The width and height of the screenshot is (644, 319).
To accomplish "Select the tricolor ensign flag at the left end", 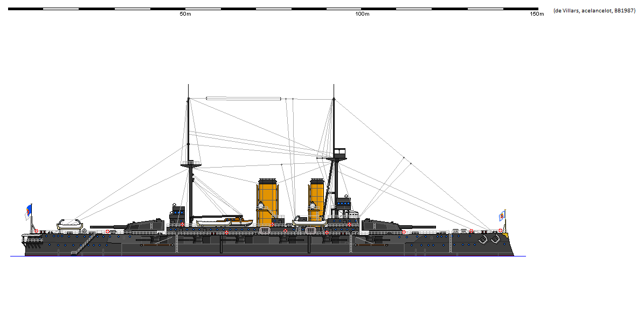I will tap(28, 212).
